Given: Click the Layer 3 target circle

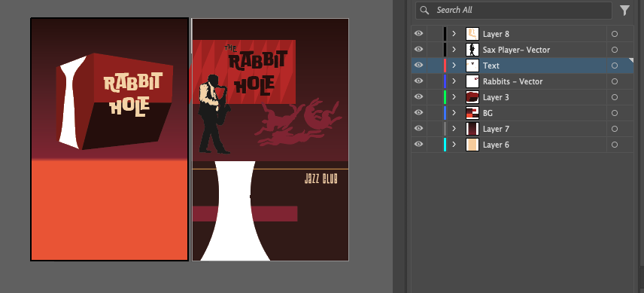Looking at the screenshot, I should coord(615,97).
